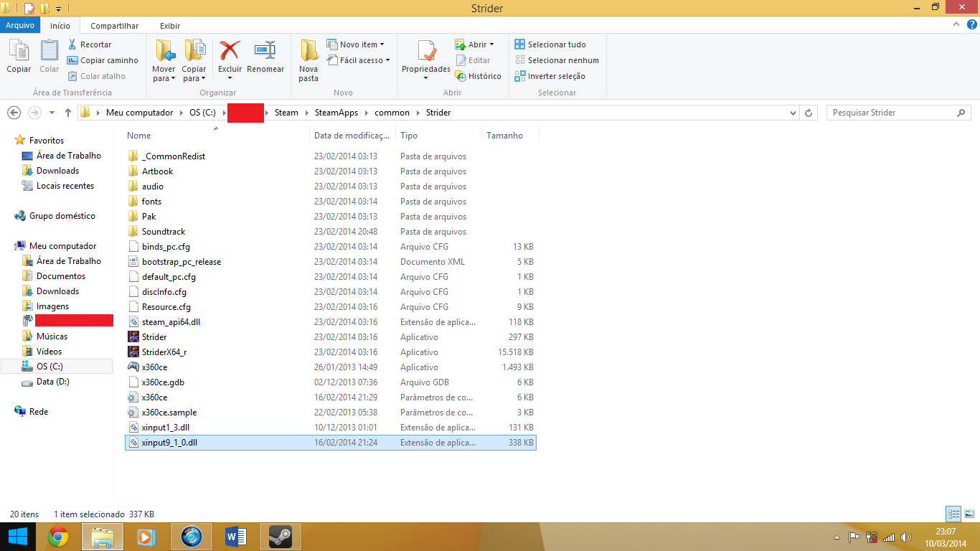Collapse the ribbon with the chevron
This screenshot has width=980, height=551.
[x=958, y=25]
